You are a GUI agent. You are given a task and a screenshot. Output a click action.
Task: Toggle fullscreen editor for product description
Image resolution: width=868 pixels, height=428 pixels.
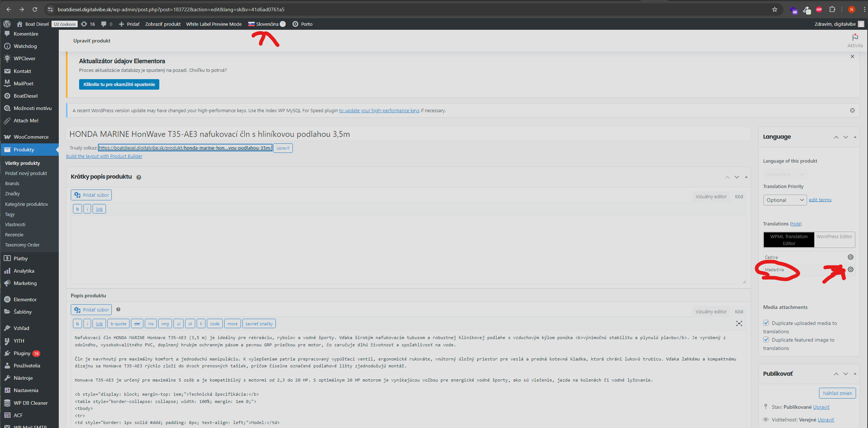[739, 323]
